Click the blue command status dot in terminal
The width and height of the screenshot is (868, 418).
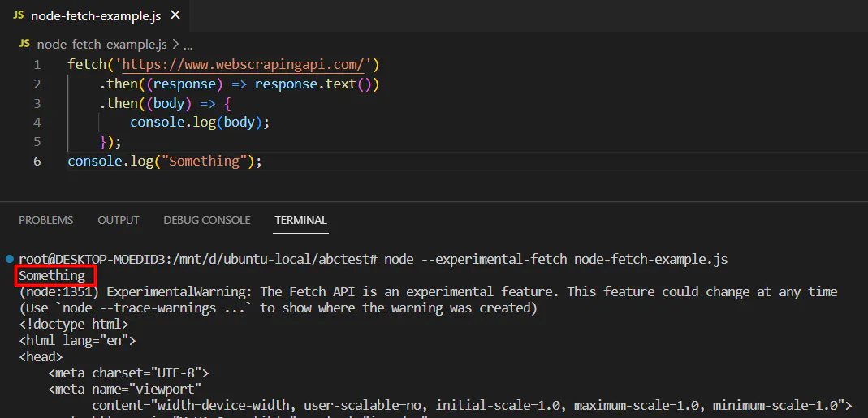pyautogui.click(x=10, y=259)
